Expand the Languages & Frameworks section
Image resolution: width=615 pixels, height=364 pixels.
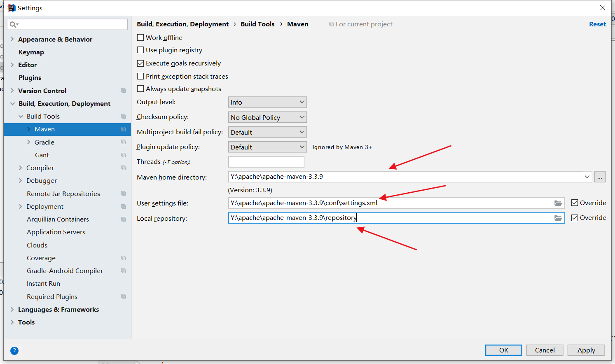[x=12, y=309]
